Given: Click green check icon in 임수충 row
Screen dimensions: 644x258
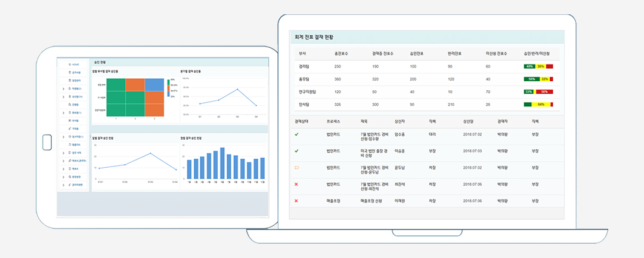Looking at the screenshot, I should click(x=296, y=134).
